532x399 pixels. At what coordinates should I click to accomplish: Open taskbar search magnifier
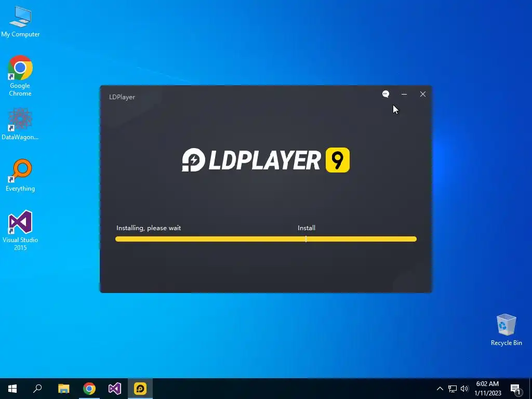(x=37, y=389)
